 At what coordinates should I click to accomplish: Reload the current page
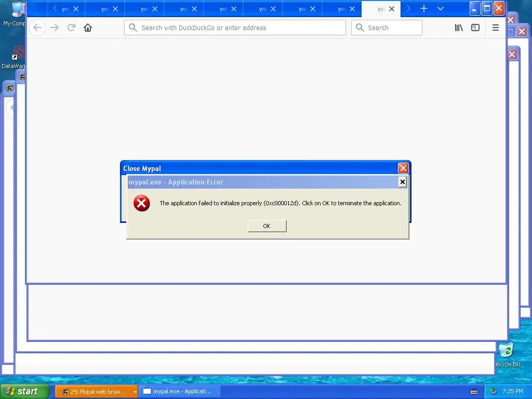[71, 28]
